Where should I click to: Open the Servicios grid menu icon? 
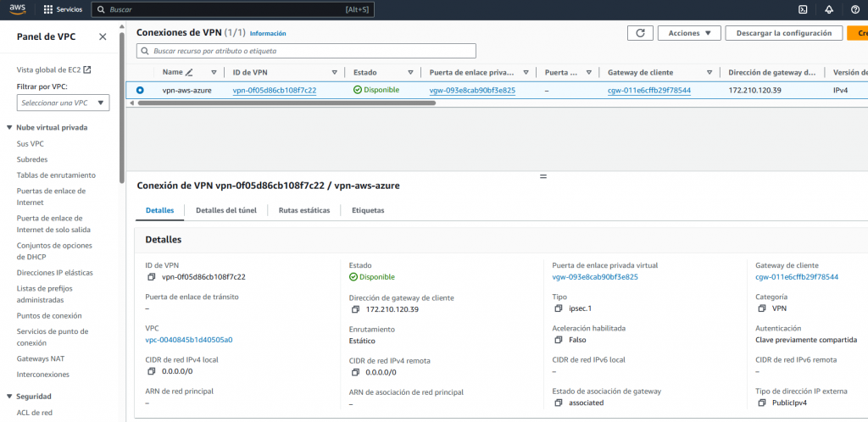point(48,9)
